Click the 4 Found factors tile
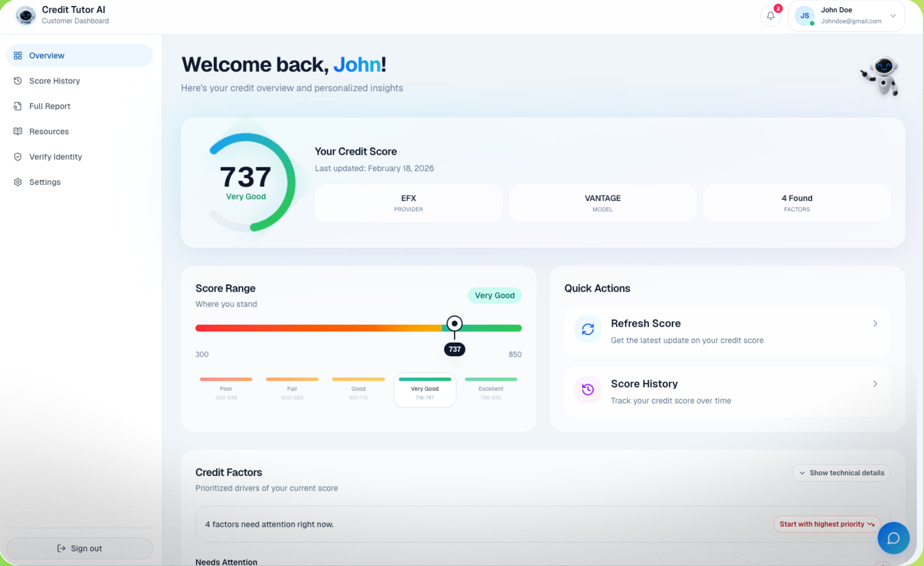924x566 pixels. pos(797,203)
